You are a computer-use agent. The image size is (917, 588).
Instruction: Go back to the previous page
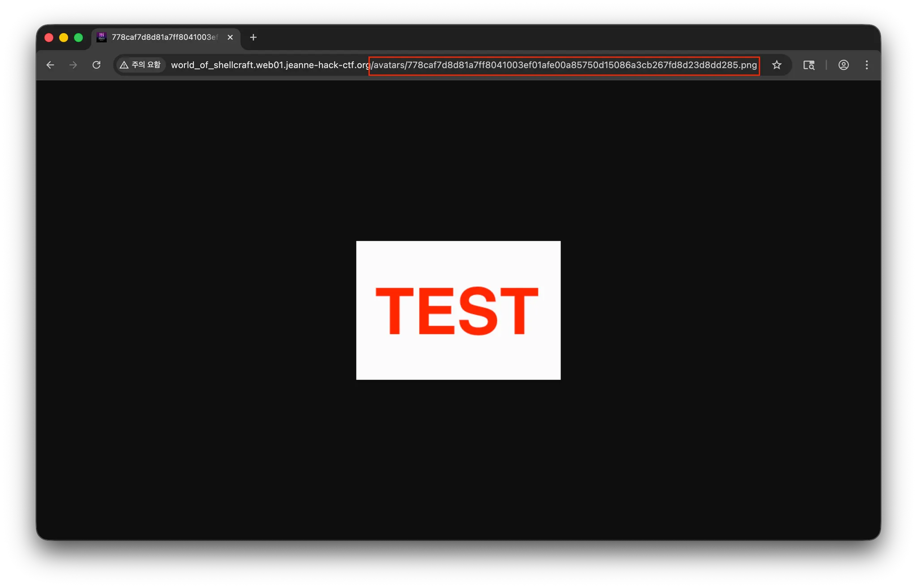(x=50, y=65)
